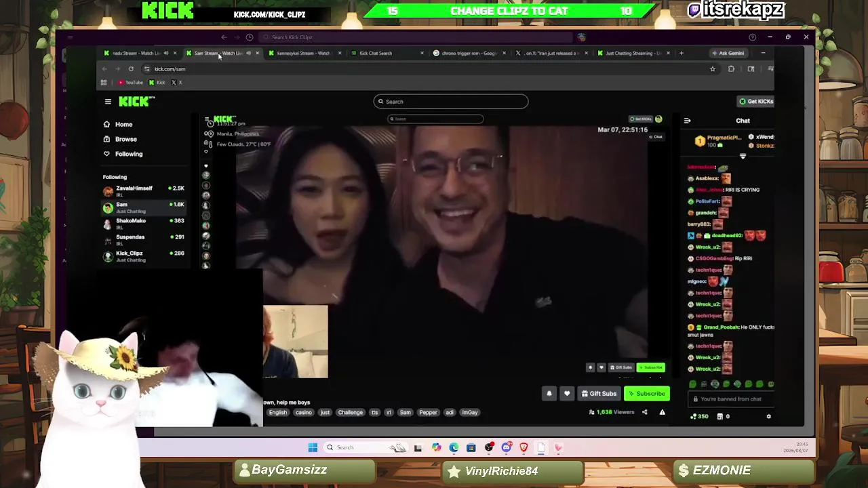Viewport: 868px width, 488px height.
Task: Click the large notification bell button
Action: (x=549, y=394)
